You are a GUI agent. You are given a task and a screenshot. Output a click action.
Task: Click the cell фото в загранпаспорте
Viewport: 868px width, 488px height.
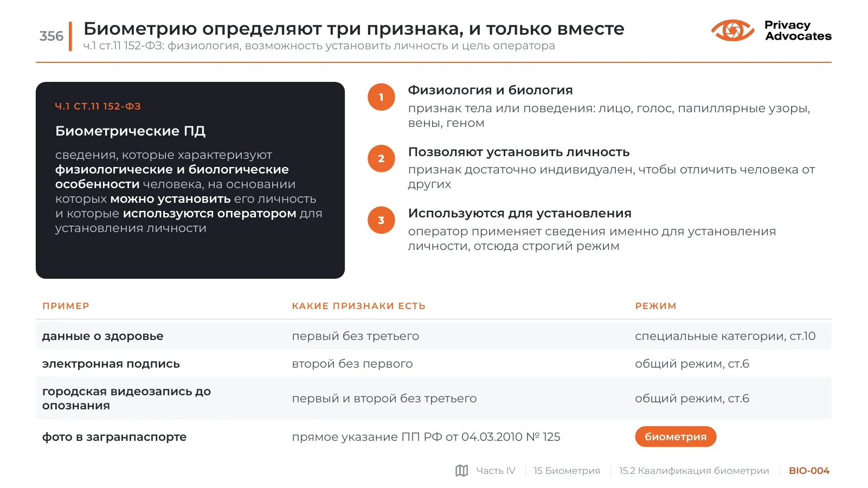coord(114,437)
